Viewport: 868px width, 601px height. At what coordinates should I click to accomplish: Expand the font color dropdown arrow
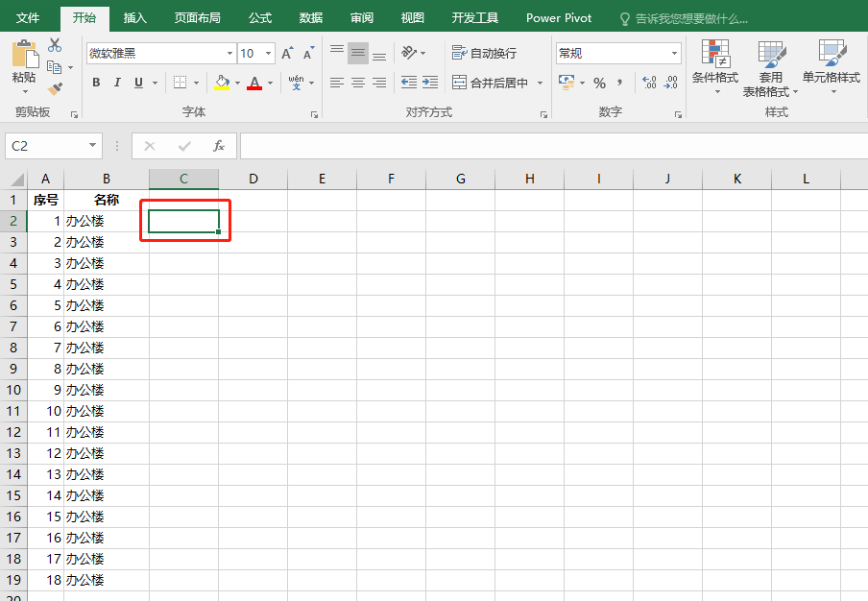(x=270, y=83)
